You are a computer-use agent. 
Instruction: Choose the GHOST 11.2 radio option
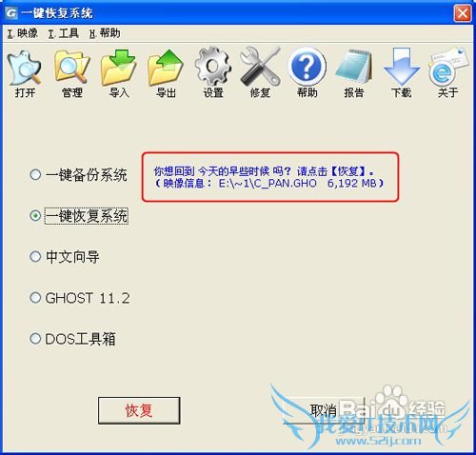click(80, 298)
